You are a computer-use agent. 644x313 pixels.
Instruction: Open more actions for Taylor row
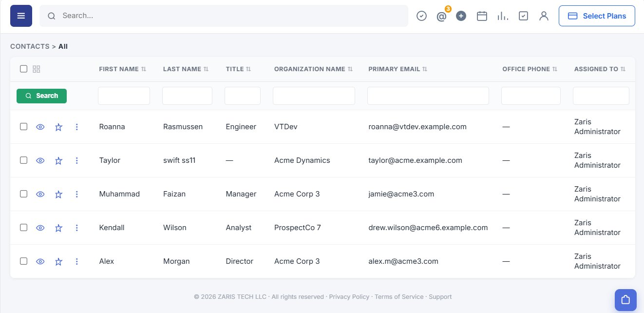76,160
